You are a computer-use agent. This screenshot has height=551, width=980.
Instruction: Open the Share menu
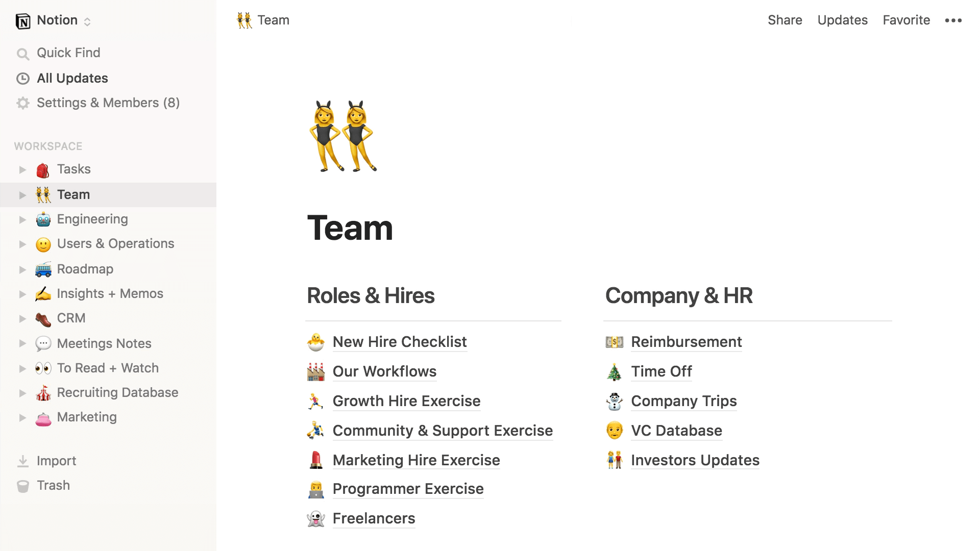coord(785,19)
